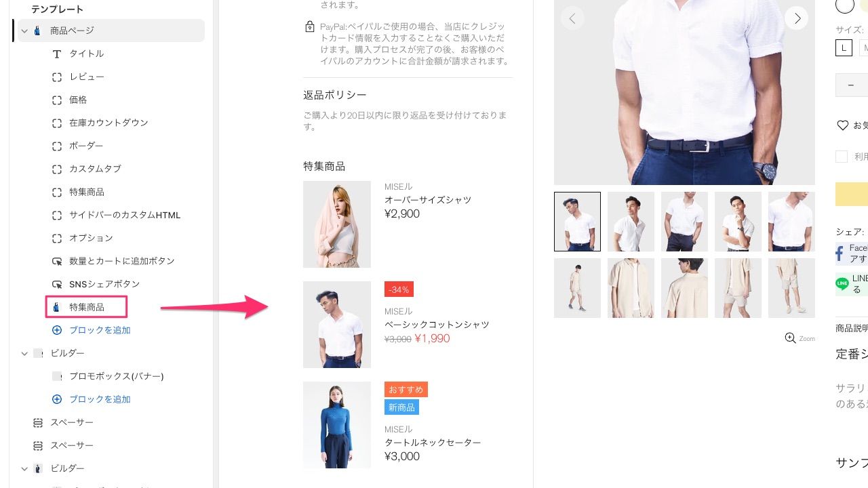Select the highlighted 特集商品 block
This screenshot has height=488, width=868.
[x=87, y=307]
